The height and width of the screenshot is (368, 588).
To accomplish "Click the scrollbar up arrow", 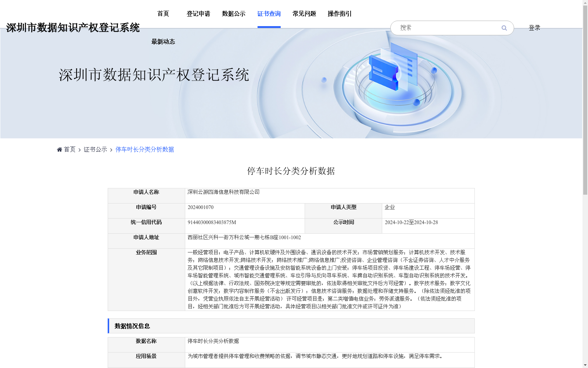I will click(x=585, y=3).
